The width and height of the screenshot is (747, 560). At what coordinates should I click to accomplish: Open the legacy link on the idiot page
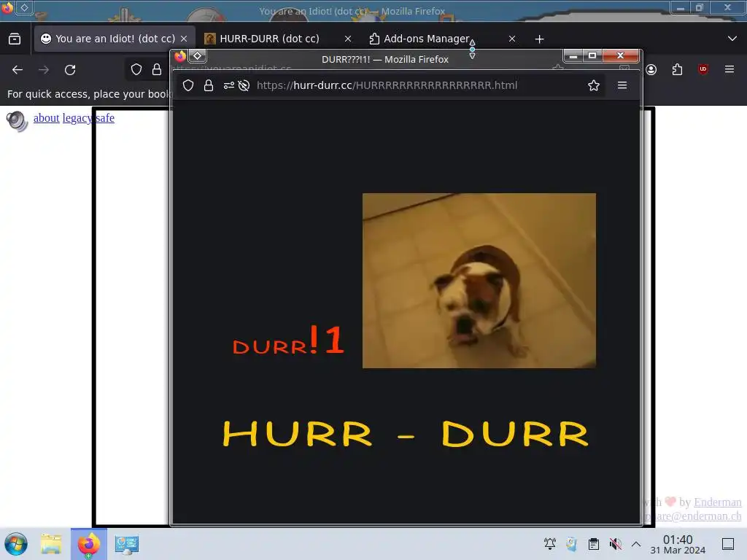point(77,117)
